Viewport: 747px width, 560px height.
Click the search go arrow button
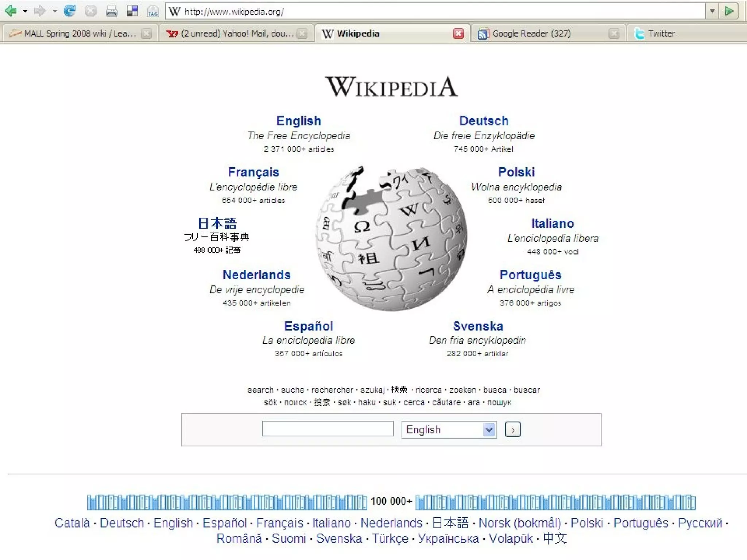click(512, 429)
